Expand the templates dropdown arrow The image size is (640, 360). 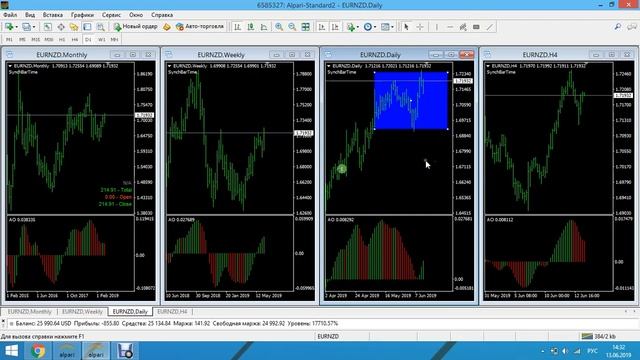(x=392, y=27)
